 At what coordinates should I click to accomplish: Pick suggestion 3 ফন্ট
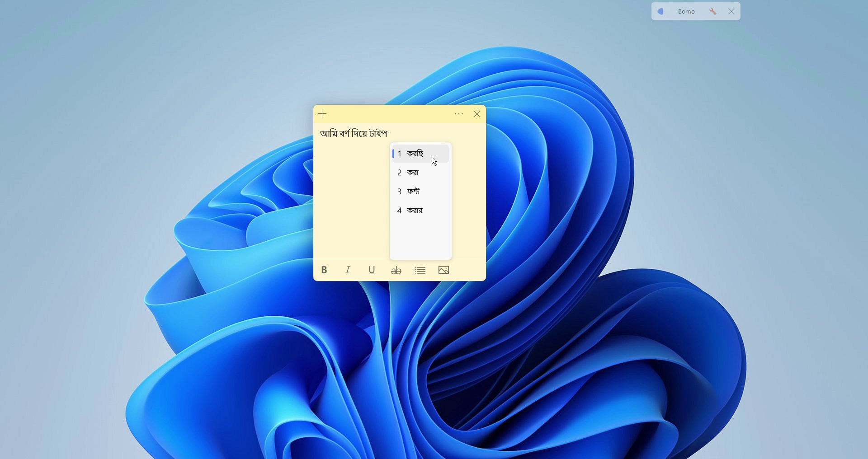point(420,192)
